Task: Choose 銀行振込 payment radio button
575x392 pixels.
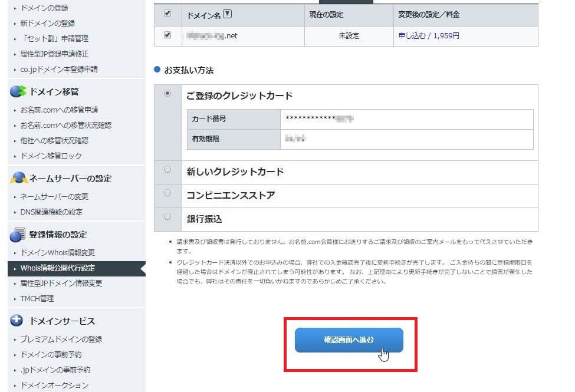Action: (167, 216)
